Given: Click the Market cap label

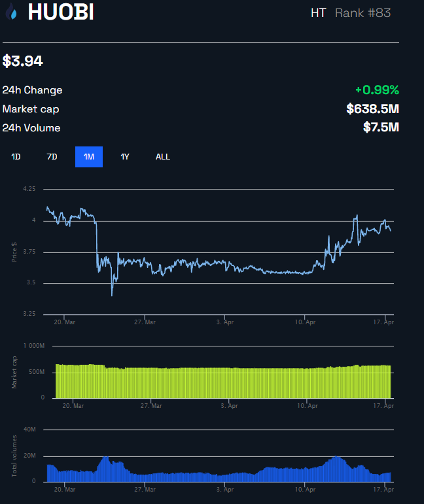Looking at the screenshot, I should 31,109.
